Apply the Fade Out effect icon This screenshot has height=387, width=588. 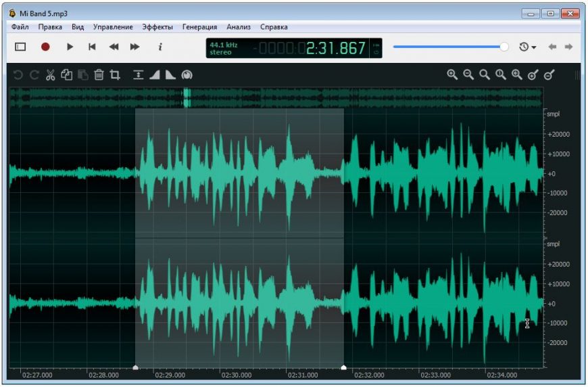tap(170, 75)
